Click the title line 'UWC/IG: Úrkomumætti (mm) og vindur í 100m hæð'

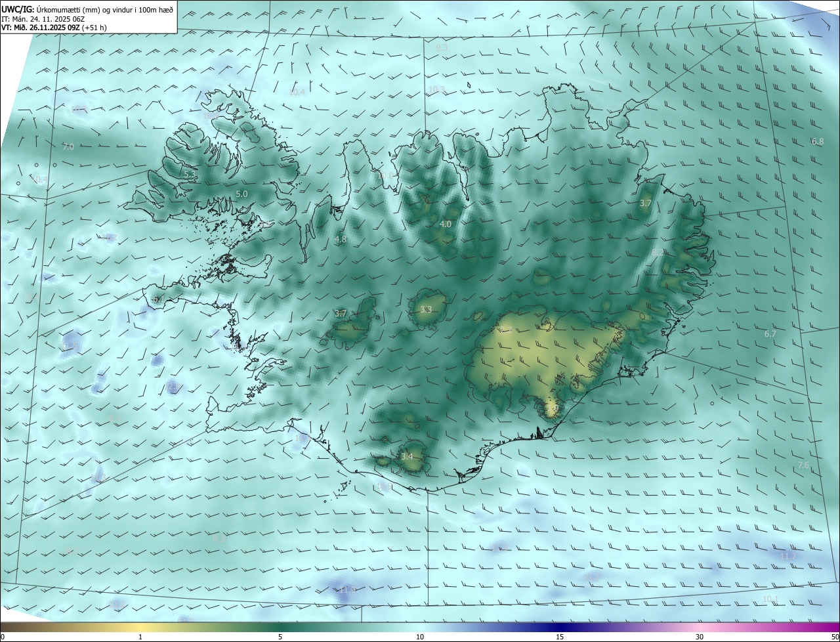87,10
